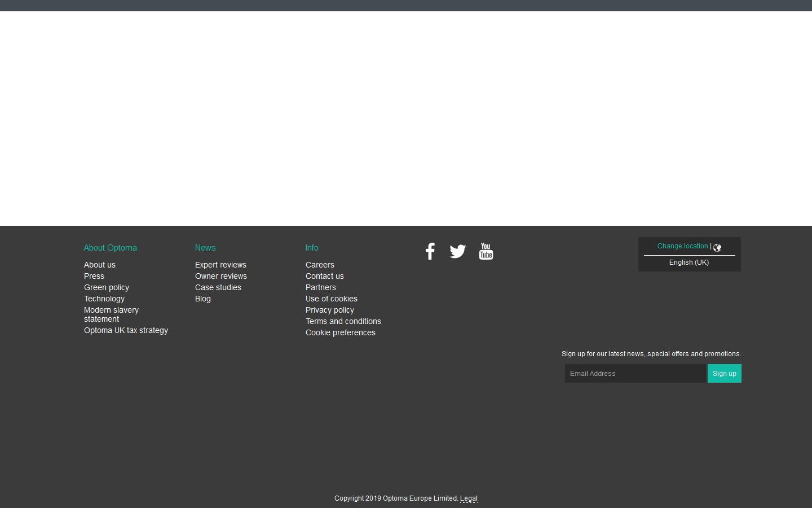Click the globe icon beside Change location
The image size is (812, 508).
point(717,247)
